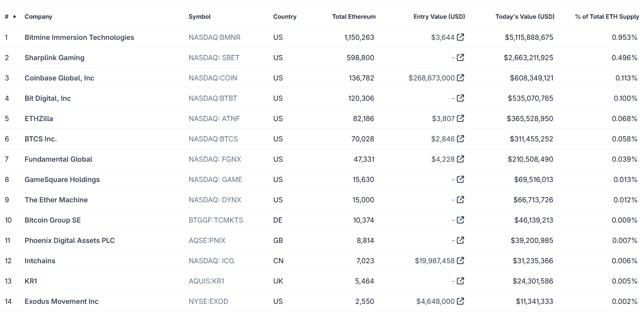
Task: Sort by % of Total ETH Supply header
Action: click(x=607, y=17)
